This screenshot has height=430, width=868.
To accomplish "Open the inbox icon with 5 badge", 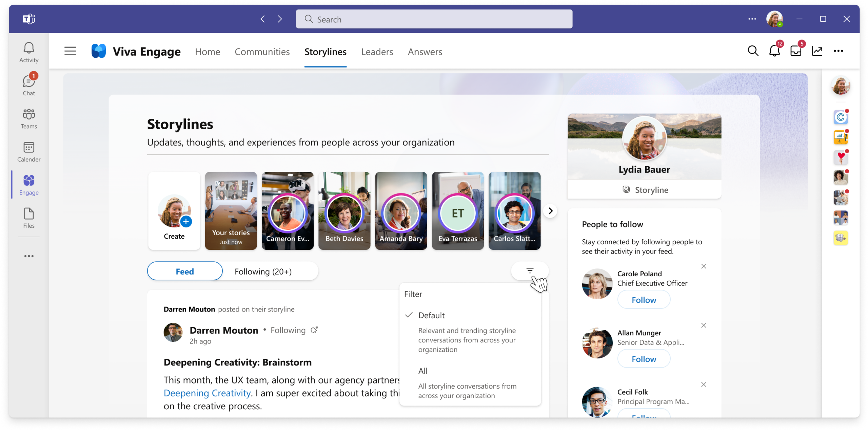I will 796,51.
